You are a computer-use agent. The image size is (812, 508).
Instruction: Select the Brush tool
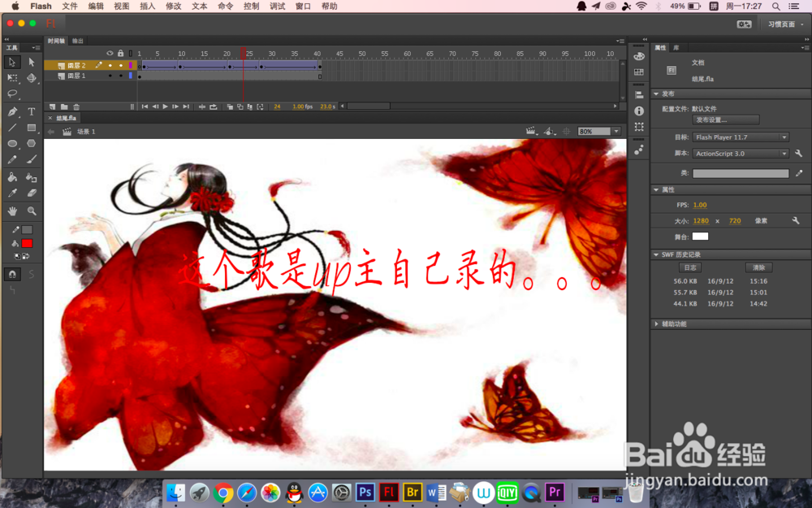coord(32,159)
